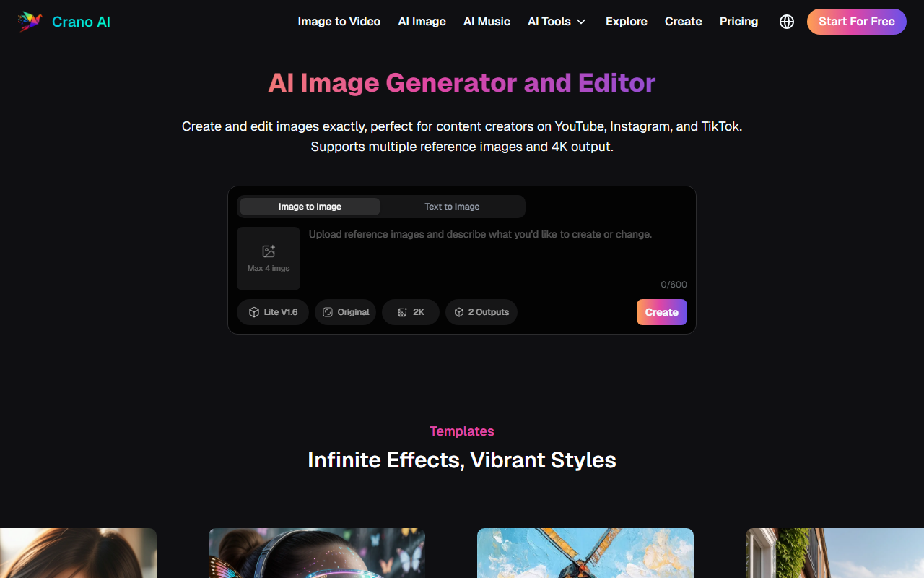The height and width of the screenshot is (578, 924).
Task: Open AI Image in navigation
Action: tap(422, 22)
